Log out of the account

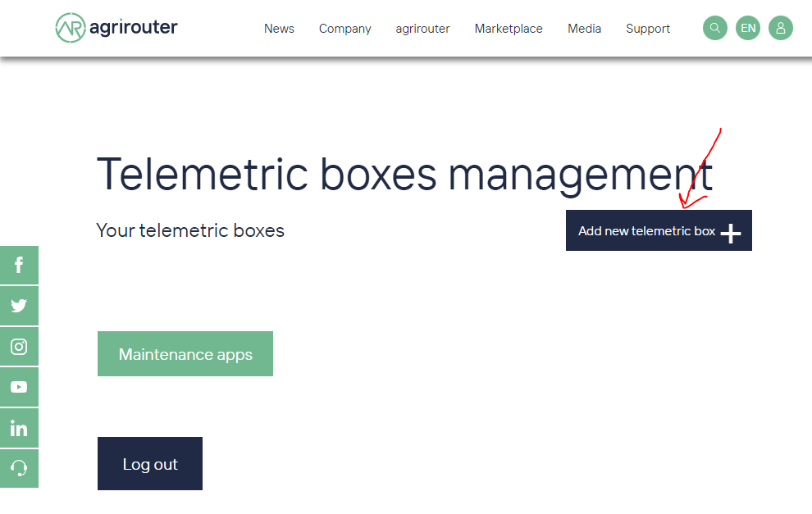149,463
